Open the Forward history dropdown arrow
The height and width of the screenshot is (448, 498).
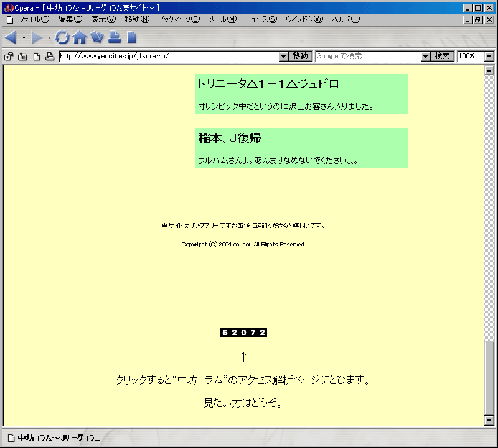[49, 37]
